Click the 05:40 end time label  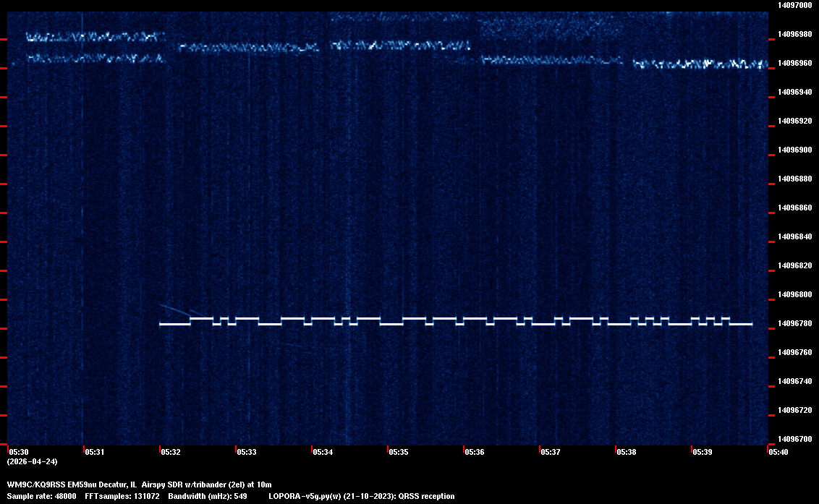778,452
